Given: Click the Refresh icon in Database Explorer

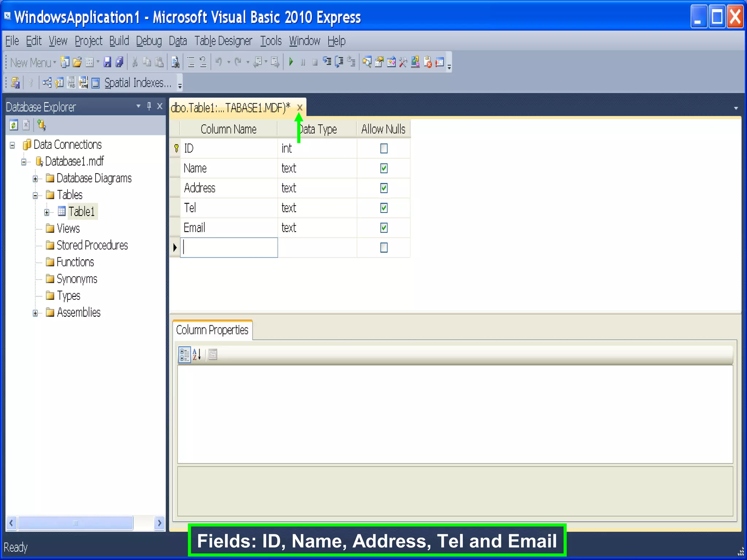Looking at the screenshot, I should click(13, 125).
